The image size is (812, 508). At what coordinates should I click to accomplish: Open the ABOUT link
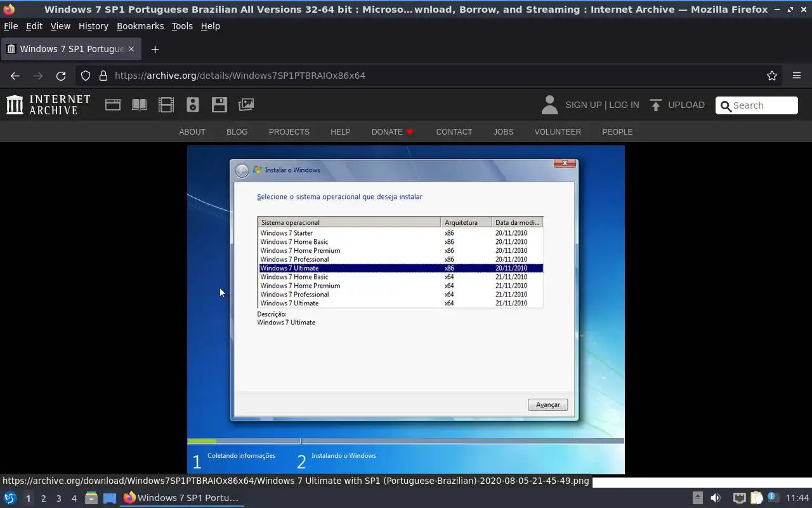(192, 132)
